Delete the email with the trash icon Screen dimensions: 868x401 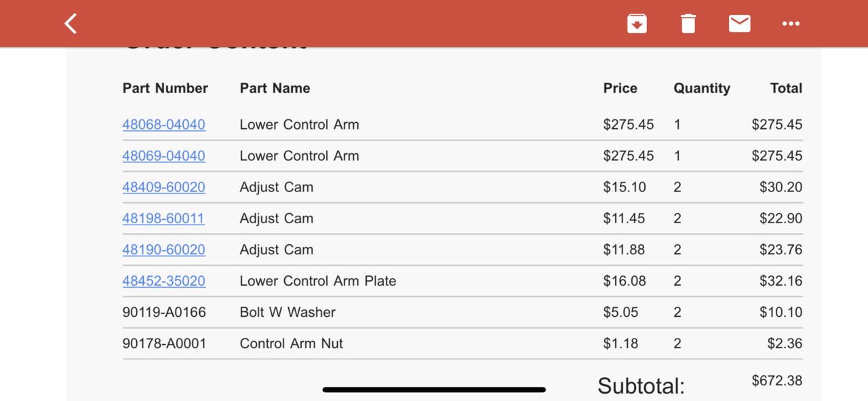[x=688, y=24]
